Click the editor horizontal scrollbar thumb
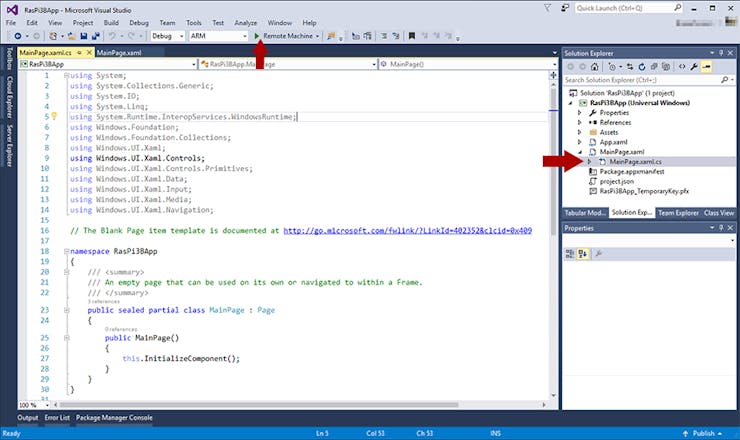 (x=259, y=405)
